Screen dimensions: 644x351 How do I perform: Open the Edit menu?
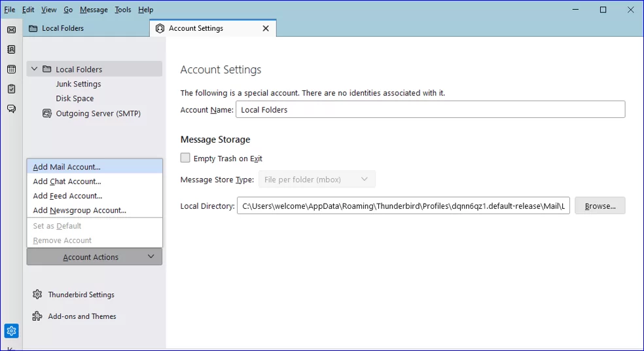tap(28, 9)
